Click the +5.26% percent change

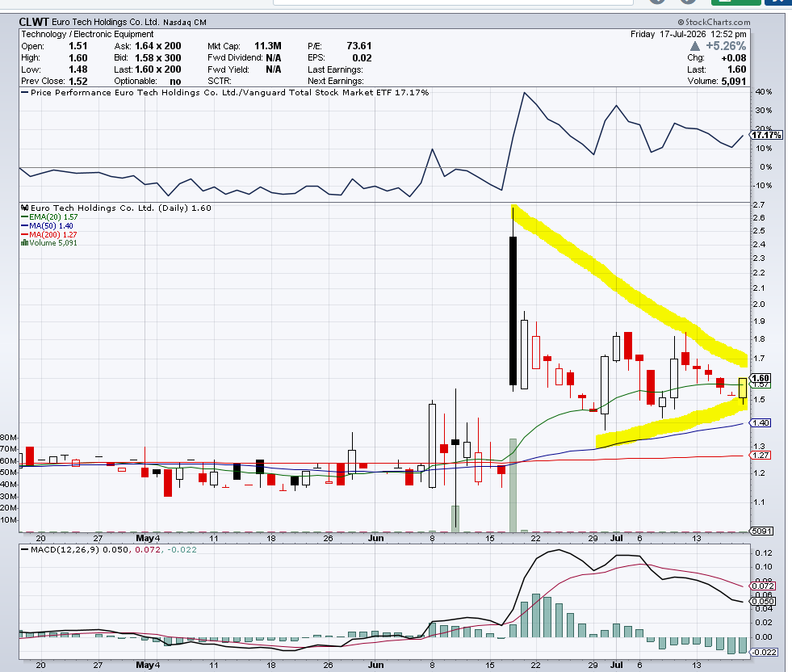click(x=726, y=46)
